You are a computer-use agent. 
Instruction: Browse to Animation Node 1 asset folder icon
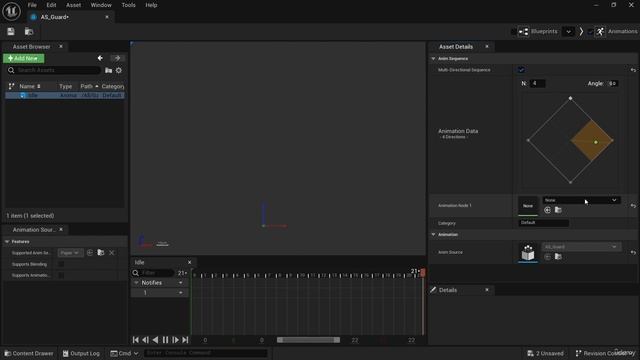point(558,210)
